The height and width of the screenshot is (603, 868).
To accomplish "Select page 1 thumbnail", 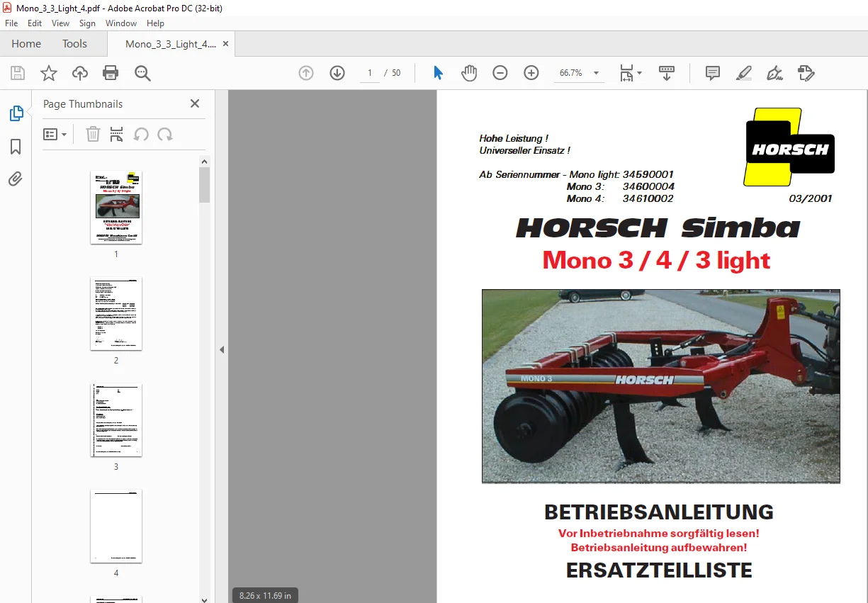I will tap(116, 208).
